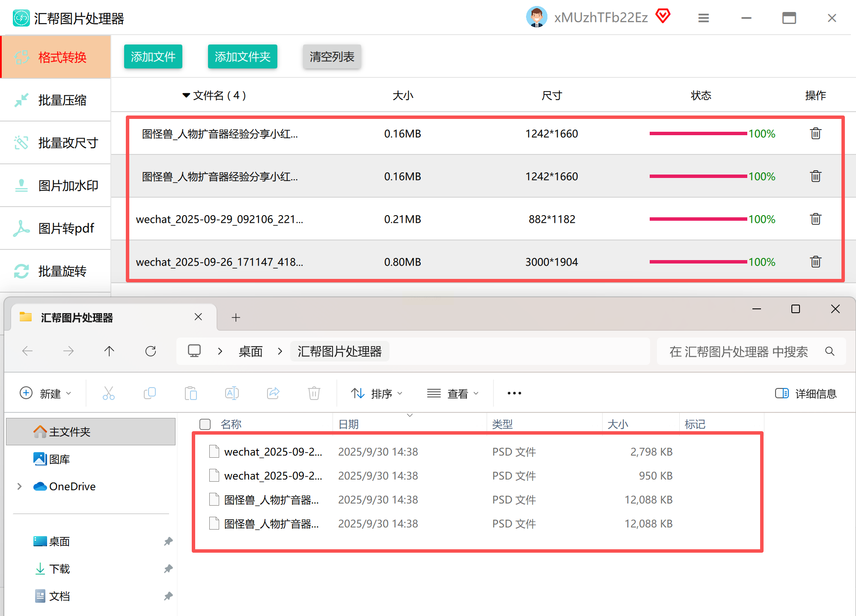
Task: Click the 添加文件 button
Action: (x=153, y=56)
